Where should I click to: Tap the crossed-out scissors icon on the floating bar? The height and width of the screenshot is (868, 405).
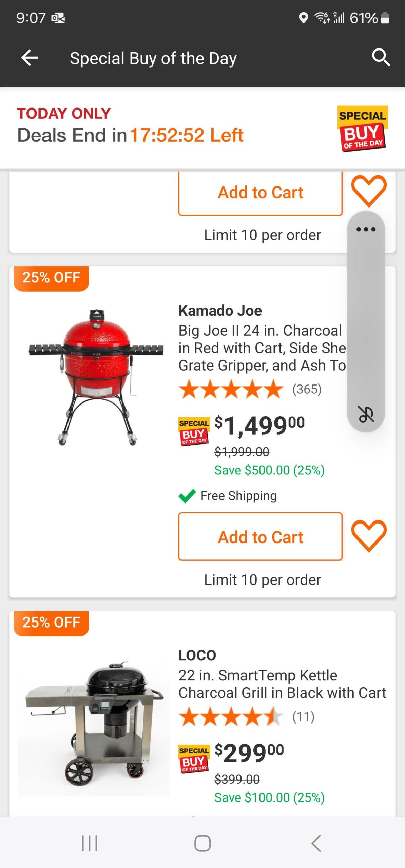coord(366,414)
